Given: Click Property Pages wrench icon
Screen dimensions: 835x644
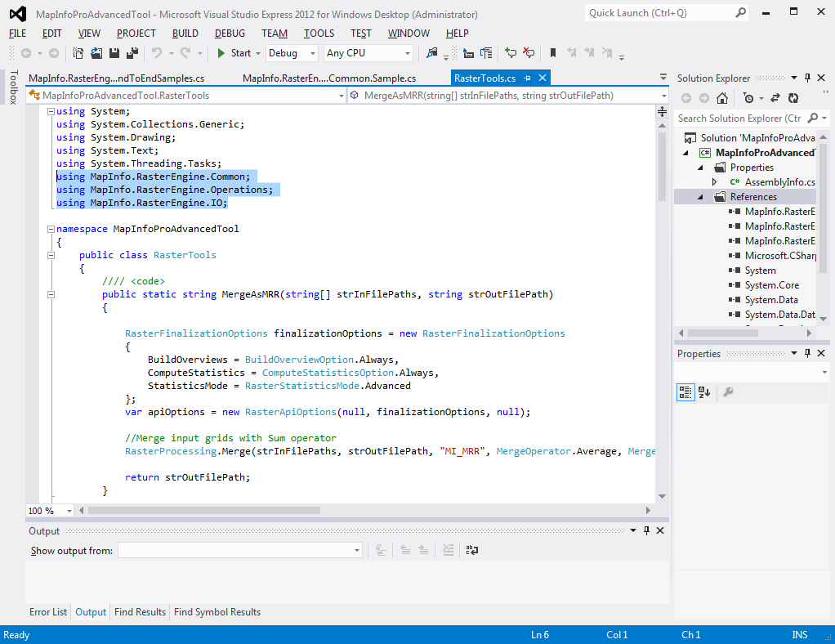Looking at the screenshot, I should (728, 392).
